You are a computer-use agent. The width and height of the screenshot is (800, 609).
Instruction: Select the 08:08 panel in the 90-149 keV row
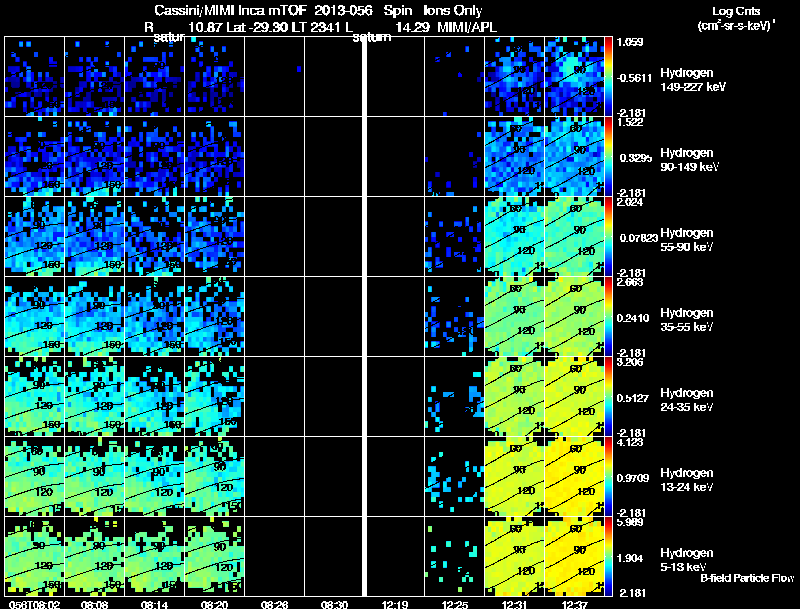(94, 157)
